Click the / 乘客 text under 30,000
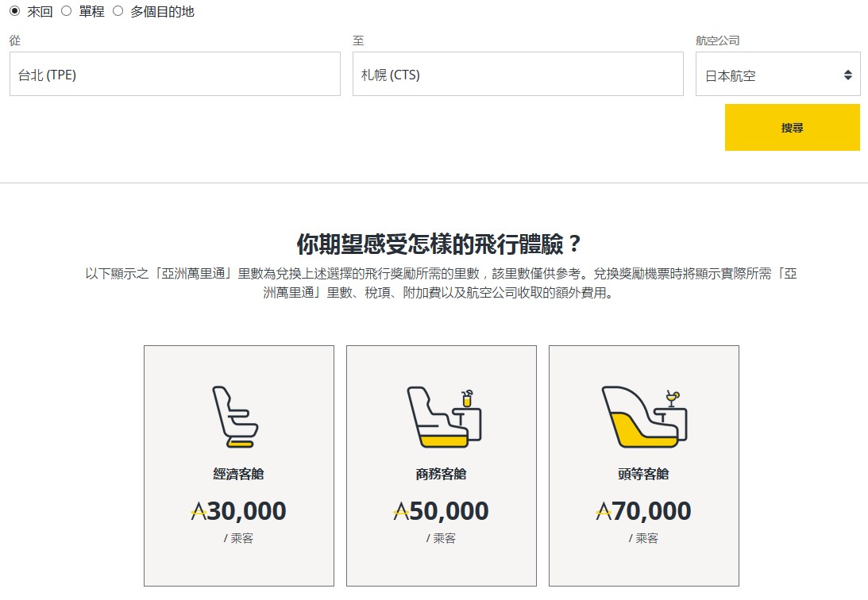Viewport: 868px width, 600px height. coord(238,538)
